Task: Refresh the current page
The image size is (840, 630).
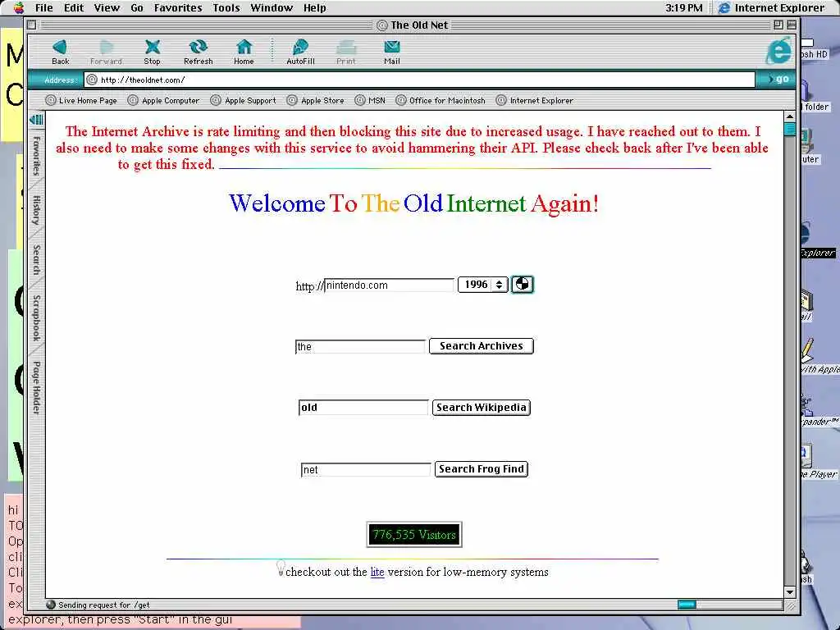Action: (x=199, y=52)
